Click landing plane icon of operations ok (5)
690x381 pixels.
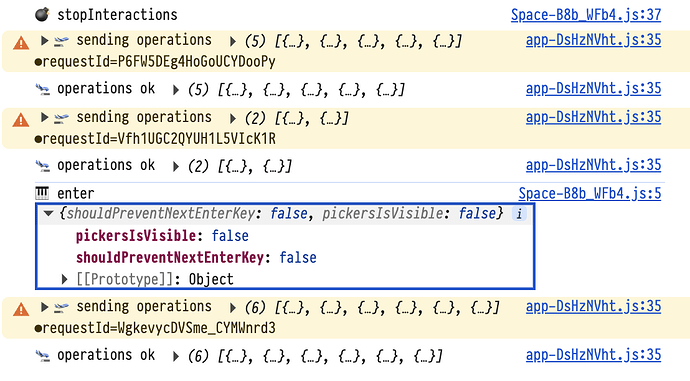[43, 90]
